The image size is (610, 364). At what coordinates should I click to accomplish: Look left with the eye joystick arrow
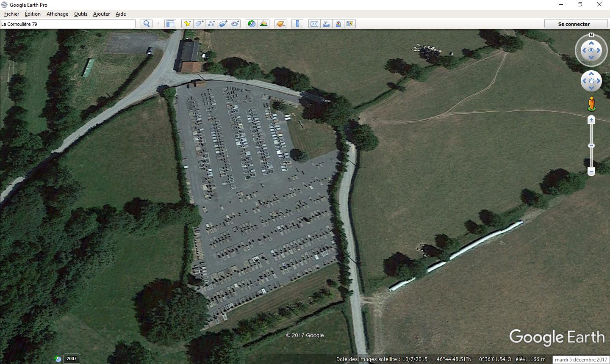[584, 50]
